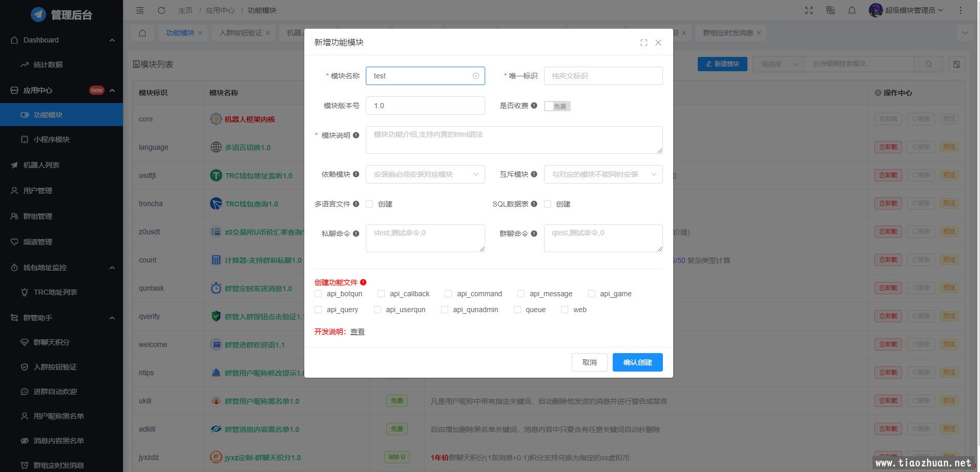Click the search magnifier icon
The height and width of the screenshot is (472, 980).
click(x=928, y=64)
